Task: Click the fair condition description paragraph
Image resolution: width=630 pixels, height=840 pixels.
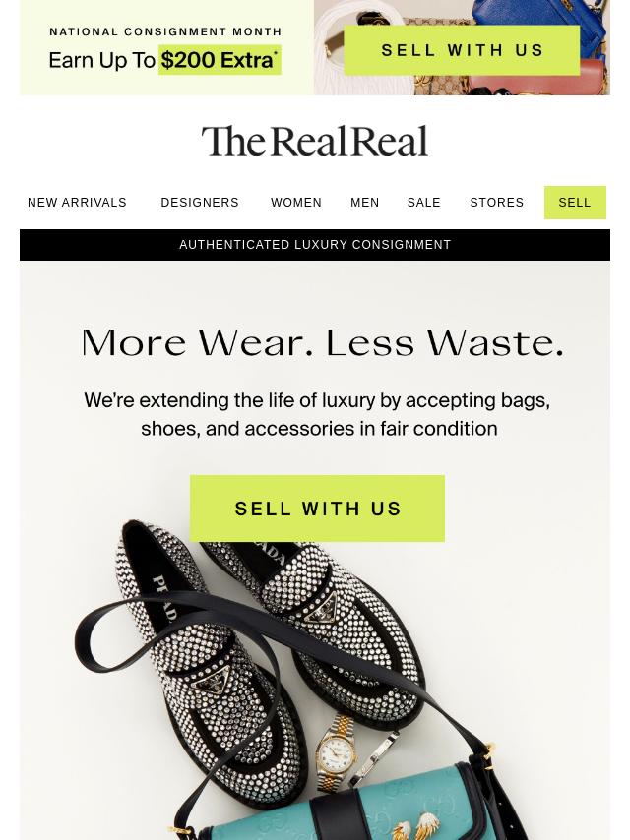Action: (317, 415)
